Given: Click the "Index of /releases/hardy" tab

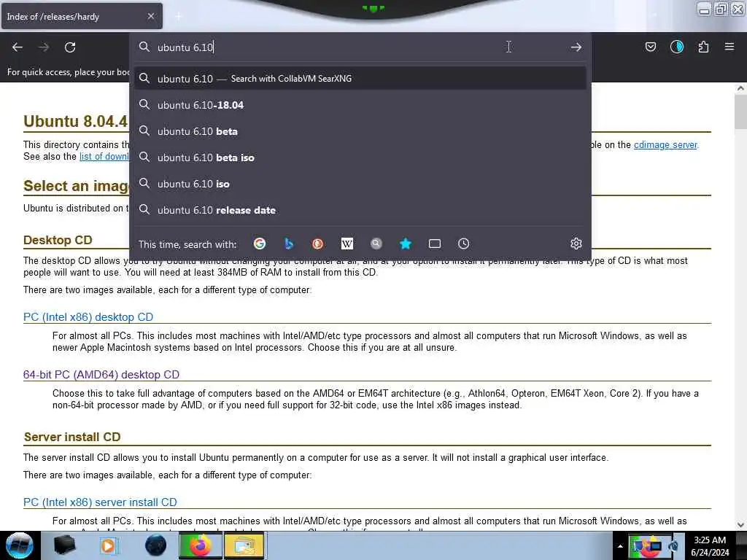Looking at the screenshot, I should point(82,16).
